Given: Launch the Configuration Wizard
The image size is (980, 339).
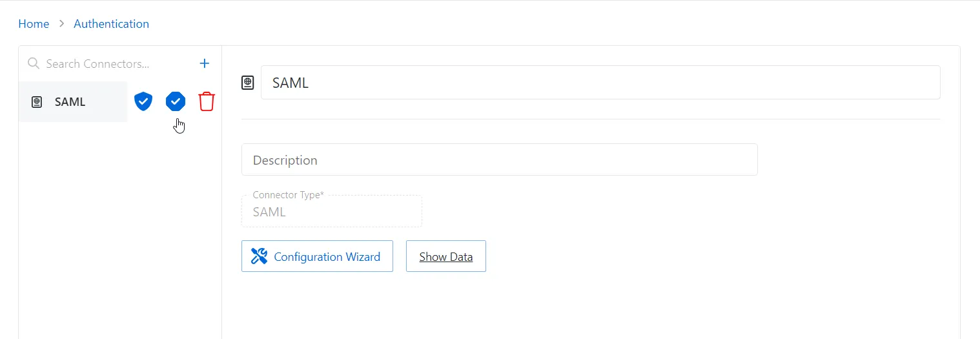Looking at the screenshot, I should [x=317, y=256].
